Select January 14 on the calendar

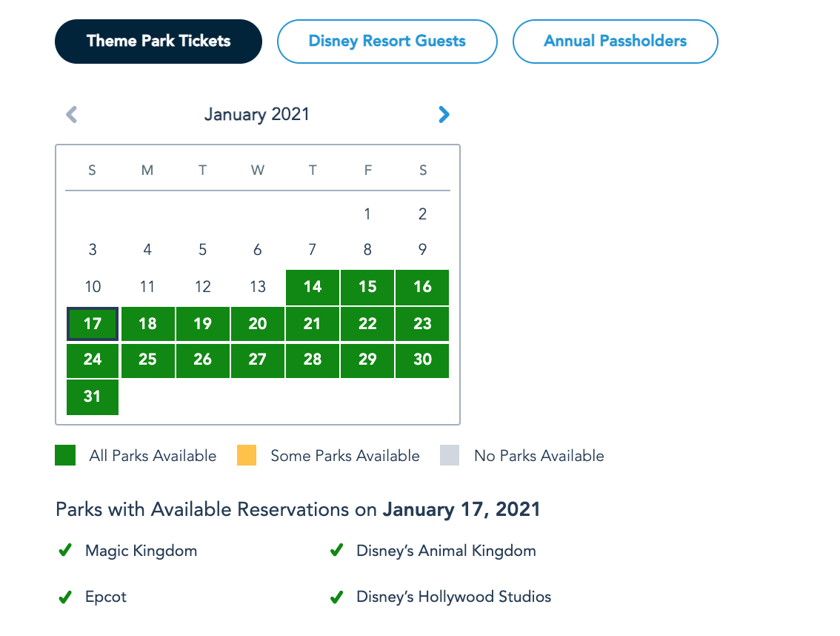313,287
